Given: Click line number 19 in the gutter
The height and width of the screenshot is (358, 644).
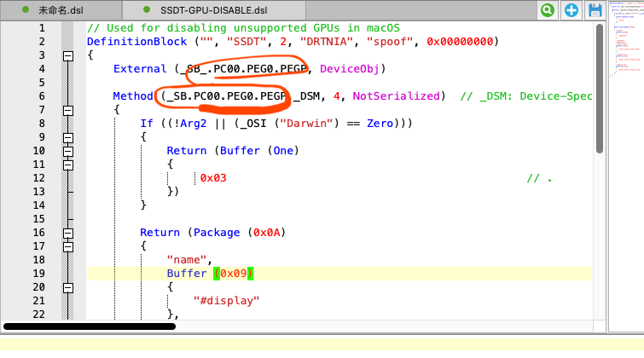Looking at the screenshot, I should (38, 274).
